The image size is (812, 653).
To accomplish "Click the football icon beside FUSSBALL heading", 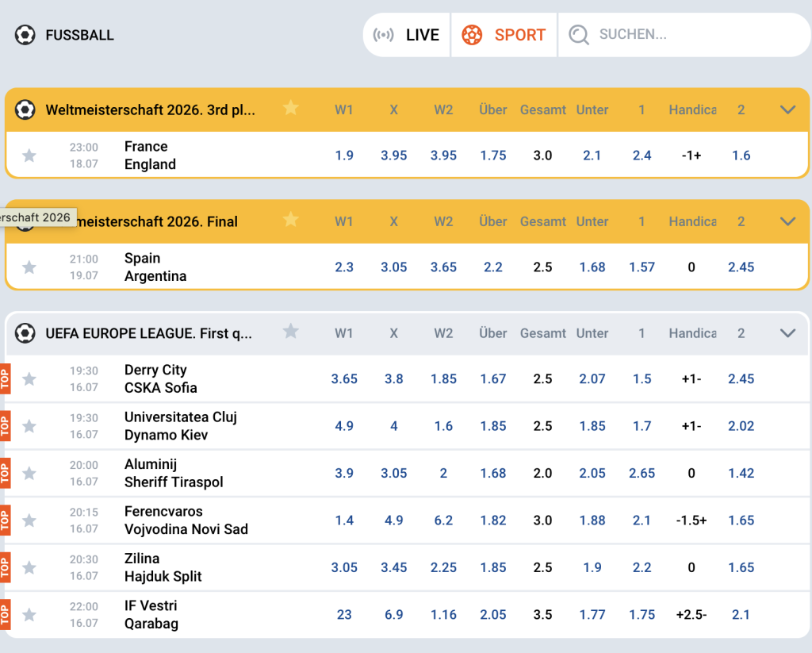I will (25, 35).
